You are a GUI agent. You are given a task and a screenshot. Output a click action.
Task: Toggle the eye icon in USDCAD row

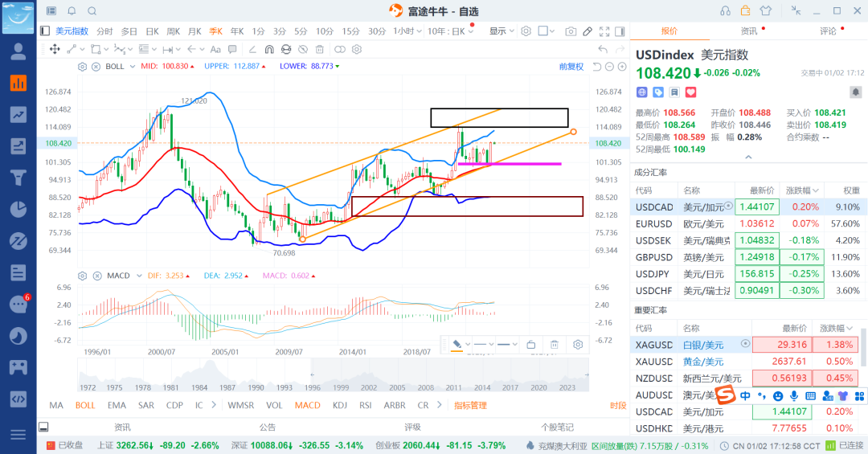tap(728, 206)
